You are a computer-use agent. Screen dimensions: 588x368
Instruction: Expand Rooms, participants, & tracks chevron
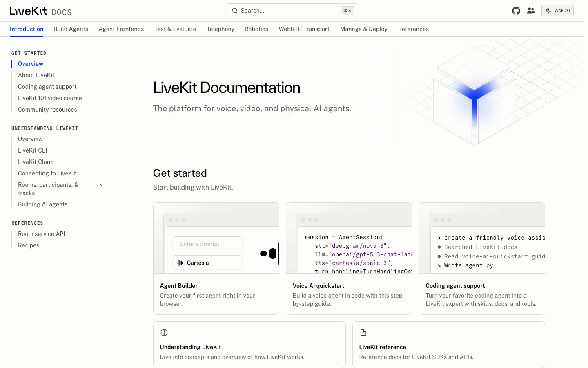[101, 185]
